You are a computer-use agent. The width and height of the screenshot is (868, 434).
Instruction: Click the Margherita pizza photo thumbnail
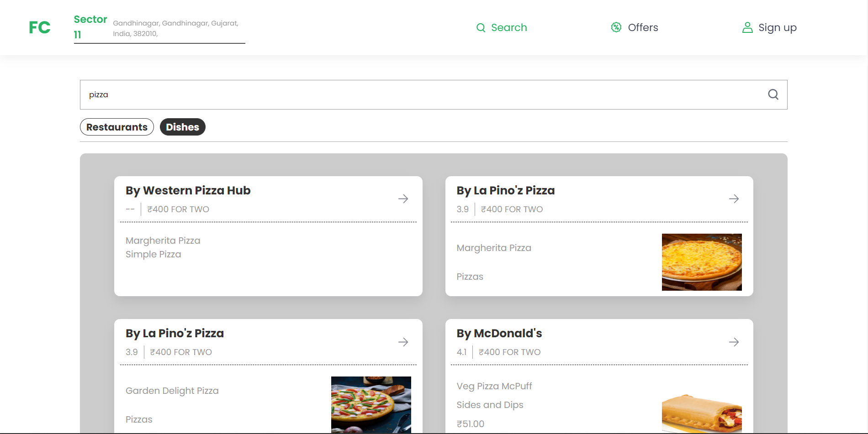pos(702,262)
